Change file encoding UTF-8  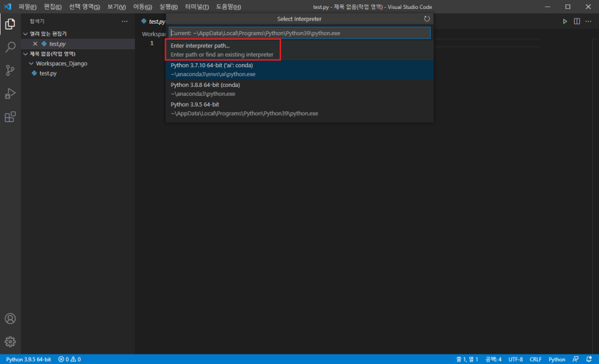click(x=515, y=360)
